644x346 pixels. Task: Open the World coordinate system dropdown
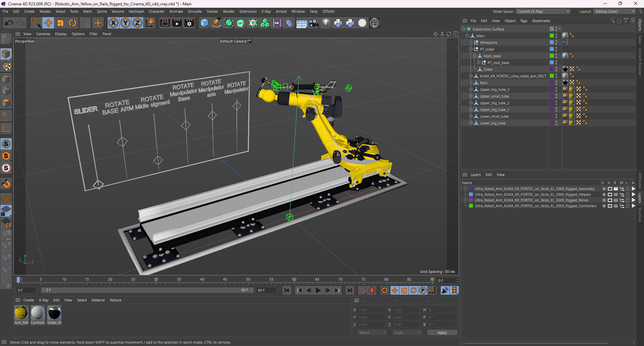coord(372,333)
